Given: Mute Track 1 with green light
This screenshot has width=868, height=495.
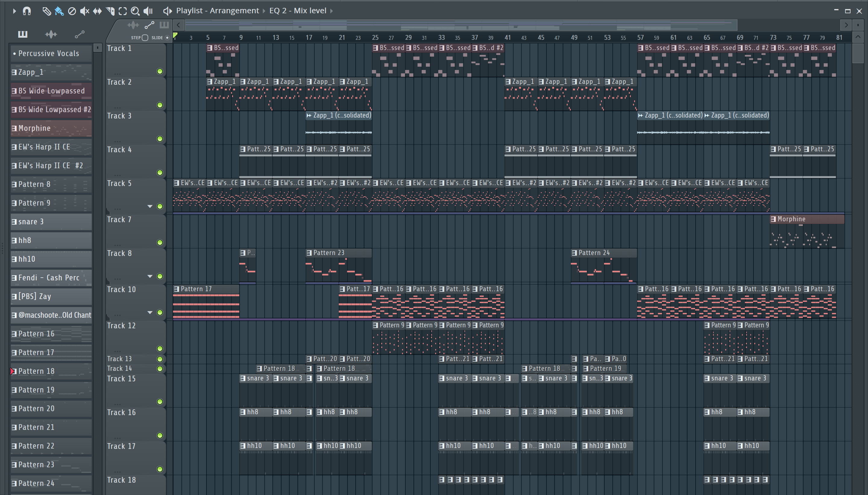Looking at the screenshot, I should [x=160, y=71].
